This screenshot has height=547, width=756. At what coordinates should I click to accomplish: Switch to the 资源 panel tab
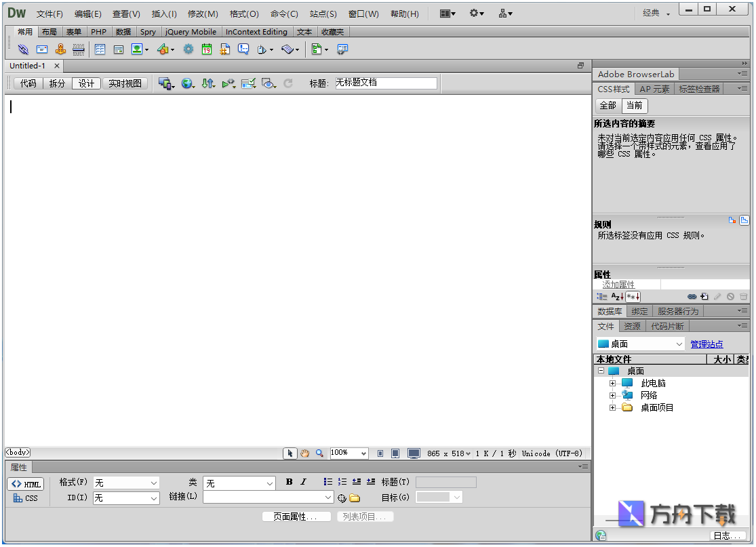tap(632, 326)
